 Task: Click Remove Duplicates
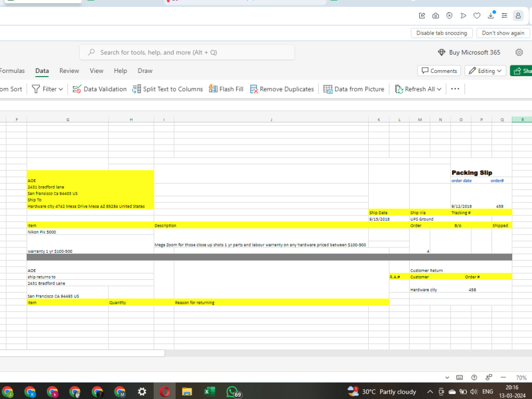click(282, 89)
